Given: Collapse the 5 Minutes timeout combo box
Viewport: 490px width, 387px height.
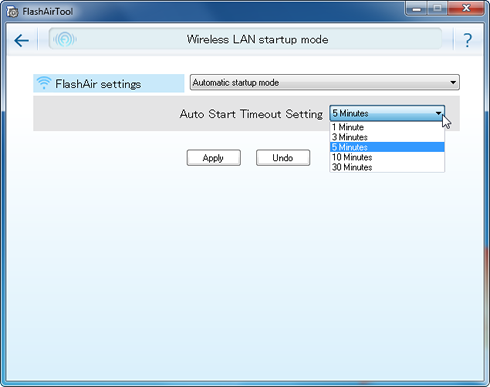Looking at the screenshot, I should [x=387, y=113].
